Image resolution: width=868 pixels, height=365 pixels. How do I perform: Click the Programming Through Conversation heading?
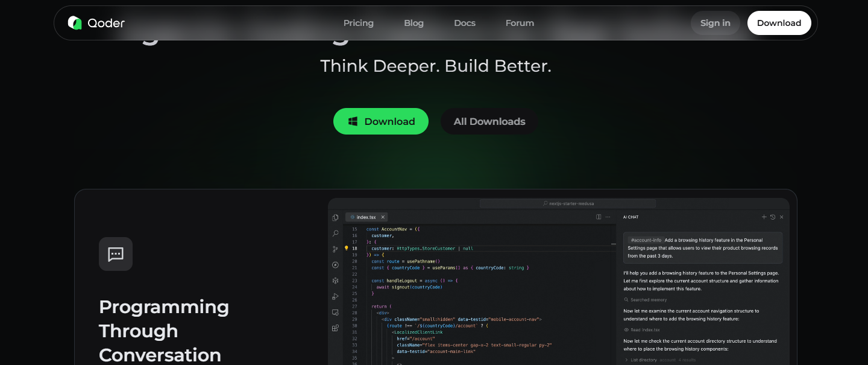click(x=164, y=331)
